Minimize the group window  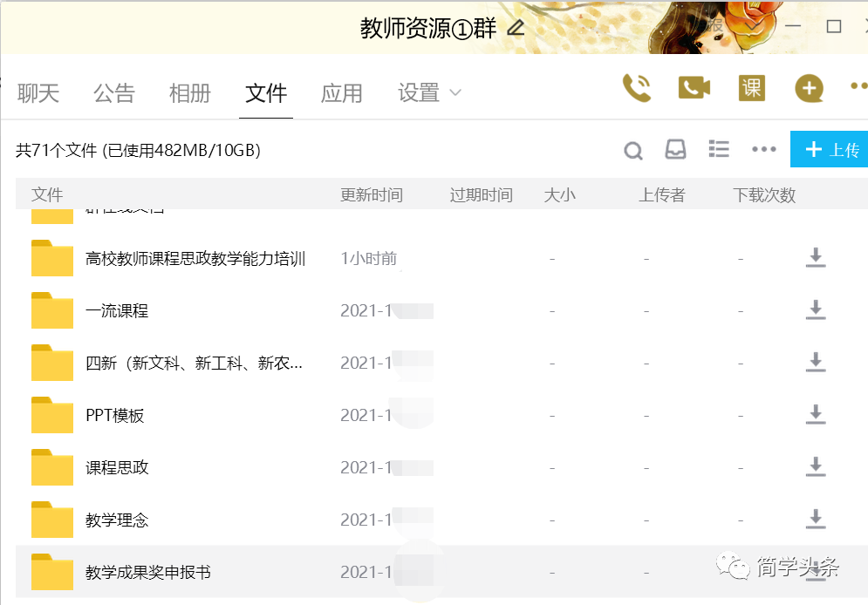793,26
